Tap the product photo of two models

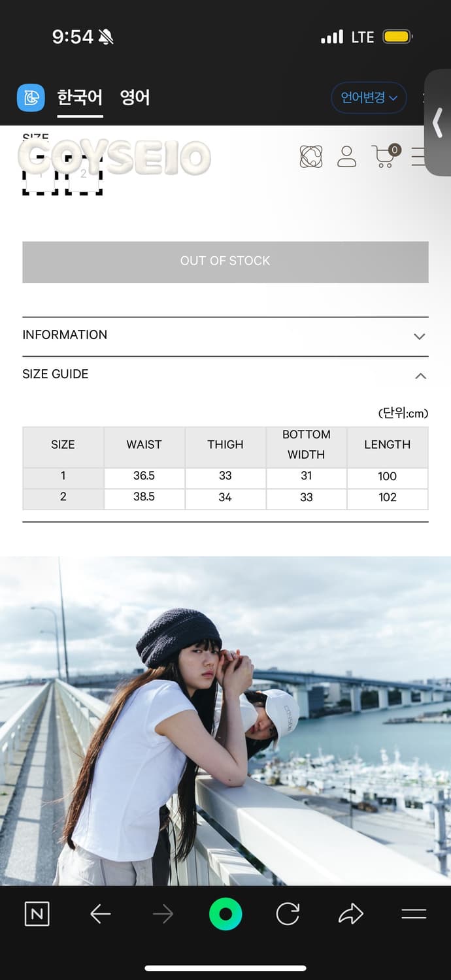pos(225,719)
